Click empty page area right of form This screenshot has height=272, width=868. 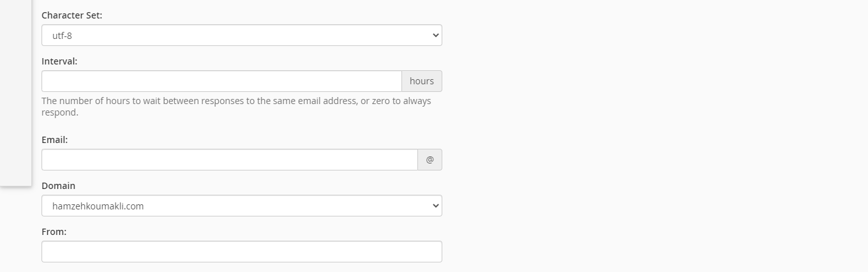click(x=638, y=128)
